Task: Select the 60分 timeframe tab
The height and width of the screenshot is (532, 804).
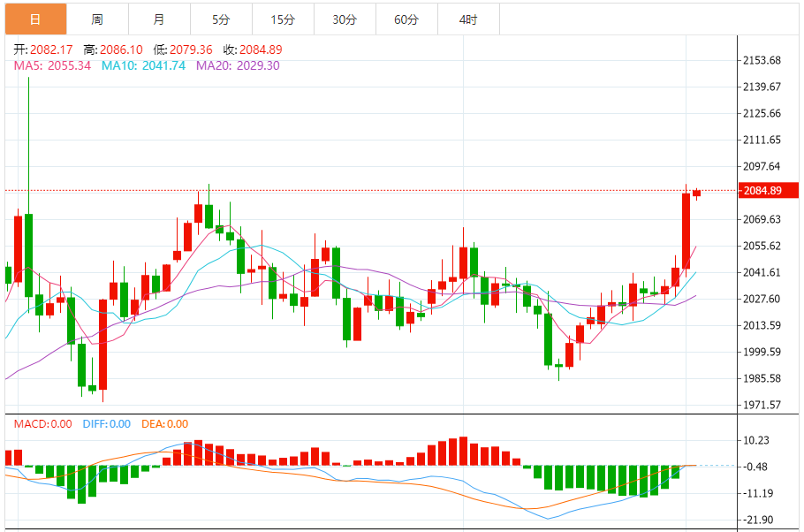Action: [x=406, y=19]
